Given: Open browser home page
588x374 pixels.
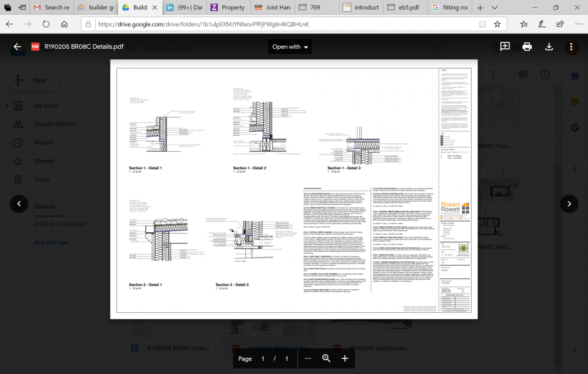Looking at the screenshot, I should click(64, 24).
